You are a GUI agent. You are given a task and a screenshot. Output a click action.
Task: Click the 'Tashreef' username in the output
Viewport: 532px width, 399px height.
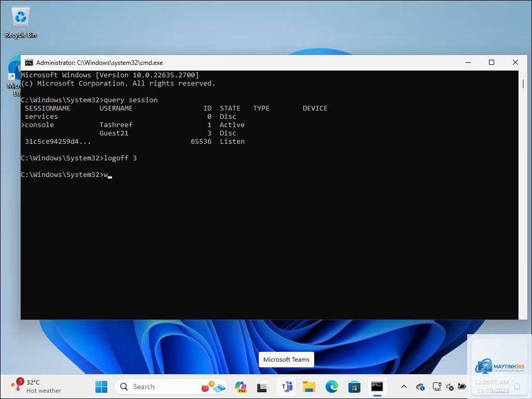tap(116, 125)
